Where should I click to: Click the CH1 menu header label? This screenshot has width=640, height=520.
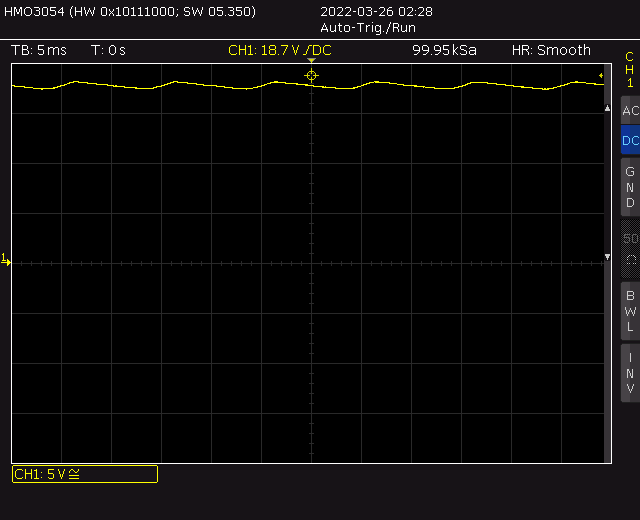[x=629, y=70]
